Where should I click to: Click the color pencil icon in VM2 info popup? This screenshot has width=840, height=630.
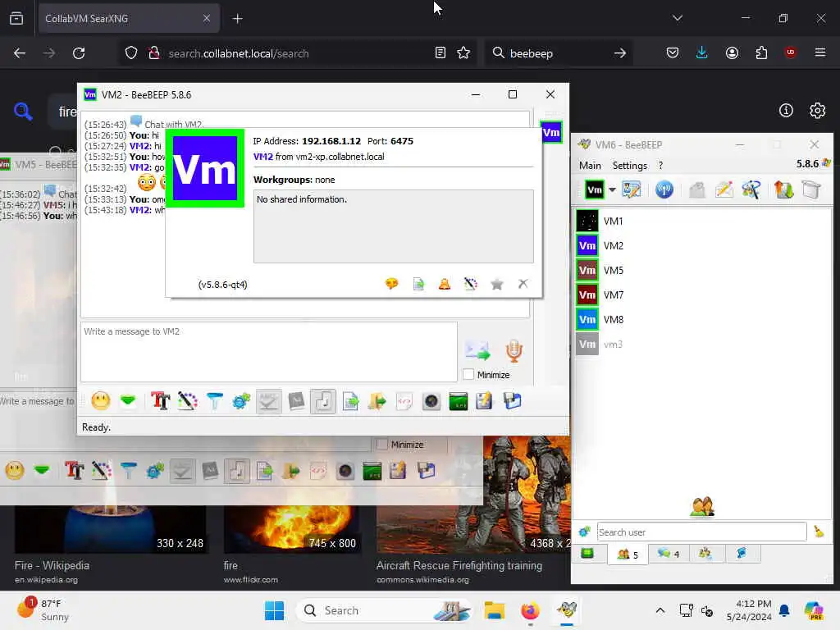point(470,284)
